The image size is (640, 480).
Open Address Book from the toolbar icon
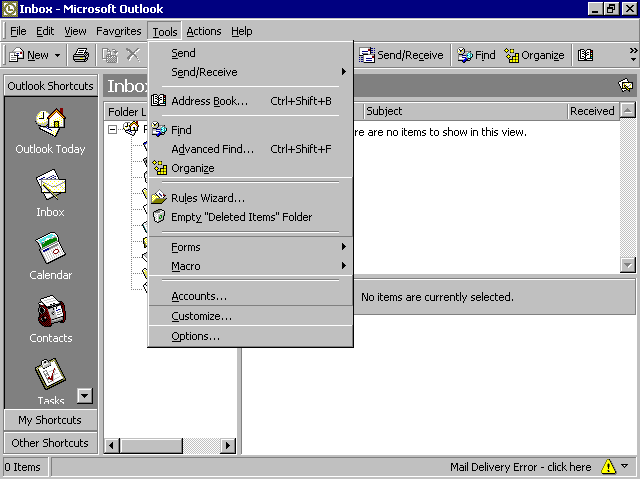(585, 55)
